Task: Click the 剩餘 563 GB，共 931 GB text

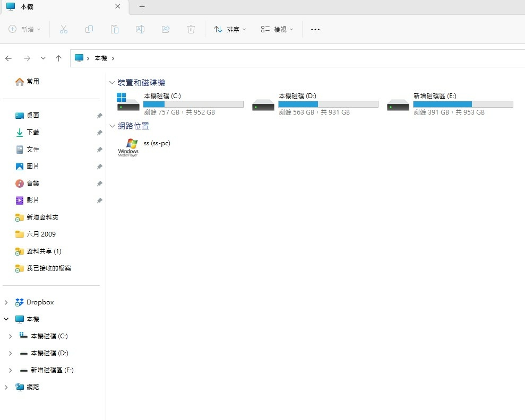Action: pos(314,112)
